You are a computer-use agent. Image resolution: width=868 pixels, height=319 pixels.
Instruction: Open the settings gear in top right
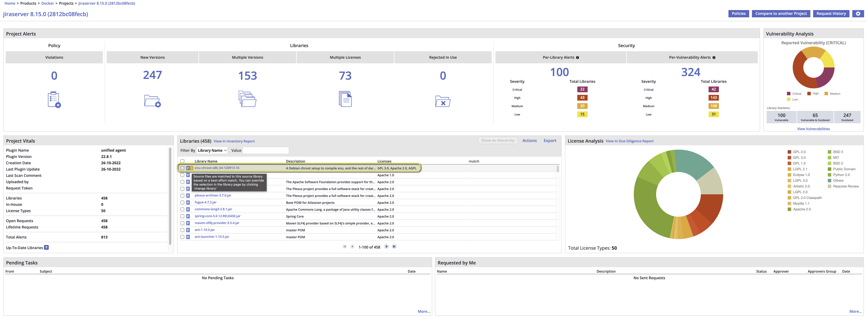(x=858, y=14)
